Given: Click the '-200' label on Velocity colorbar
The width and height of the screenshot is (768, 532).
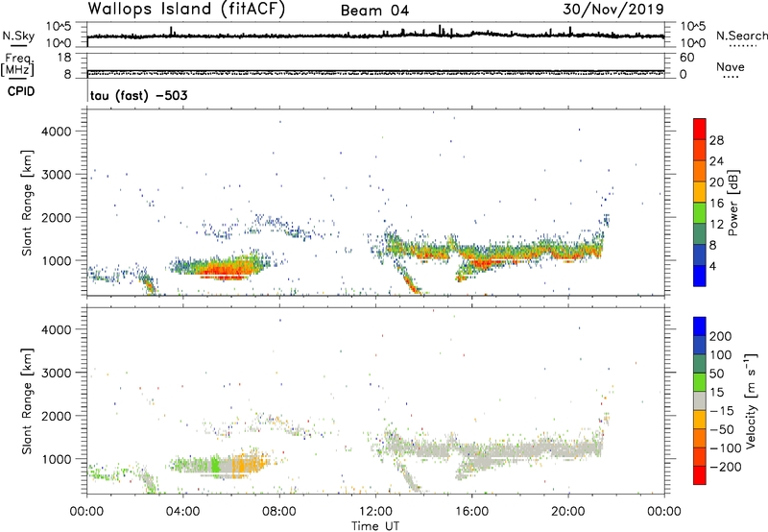Looking at the screenshot, I should click(724, 467).
